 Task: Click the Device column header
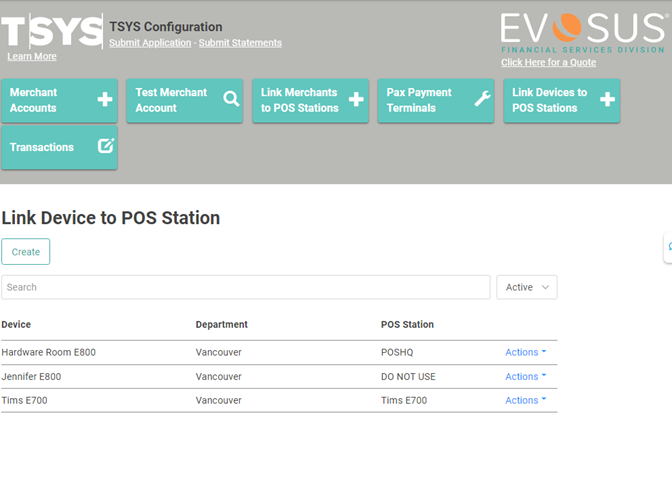coord(16,324)
